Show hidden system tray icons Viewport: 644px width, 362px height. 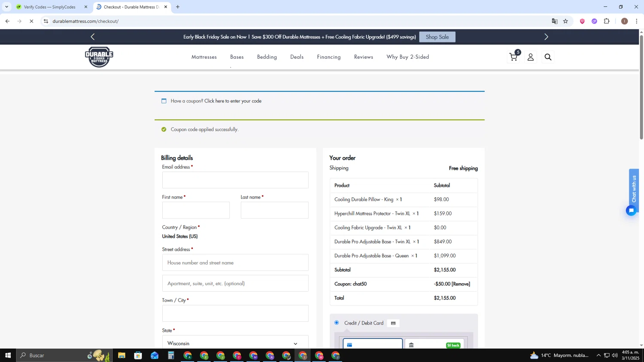point(598,355)
